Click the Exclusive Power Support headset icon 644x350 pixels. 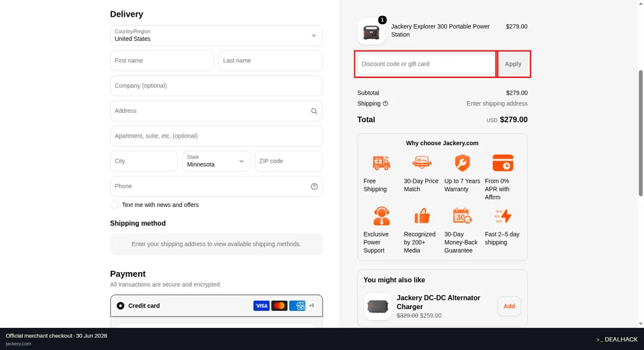tap(381, 216)
